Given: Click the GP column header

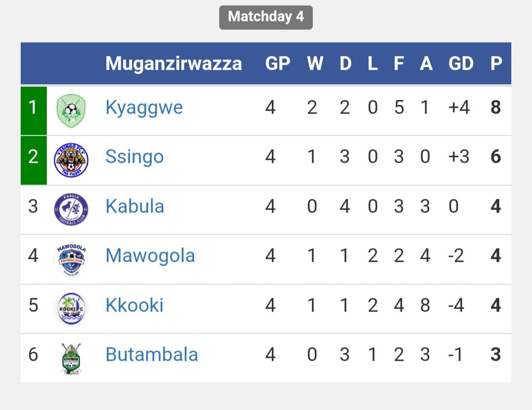Looking at the screenshot, I should pyautogui.click(x=277, y=63).
